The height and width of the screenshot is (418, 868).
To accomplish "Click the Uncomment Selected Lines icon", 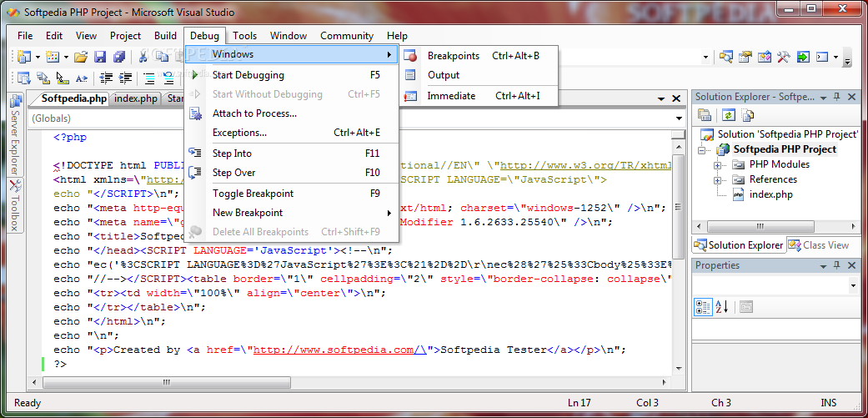I will pos(168,78).
